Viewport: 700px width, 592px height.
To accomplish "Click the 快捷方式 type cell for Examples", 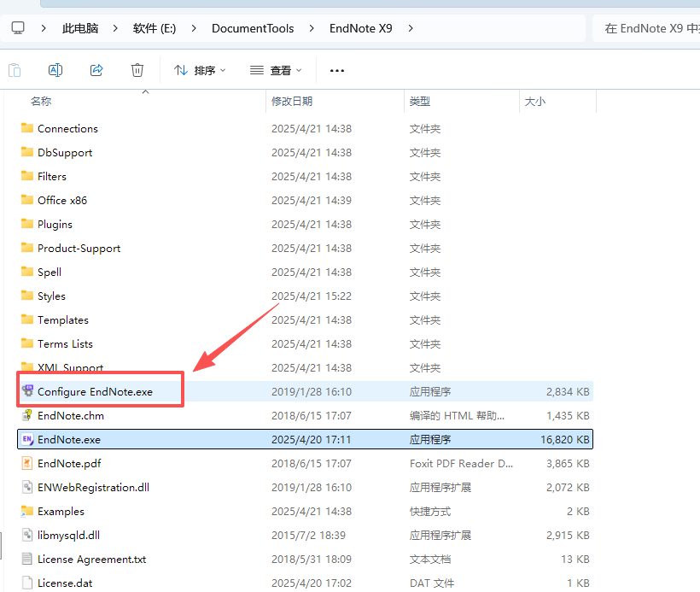I will pyautogui.click(x=430, y=512).
